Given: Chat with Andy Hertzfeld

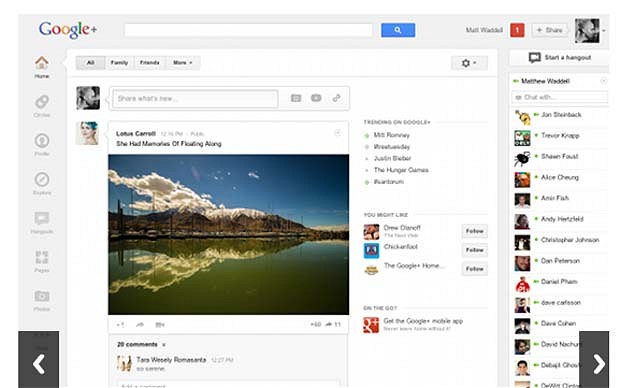Looking at the screenshot, I should pyautogui.click(x=561, y=219).
